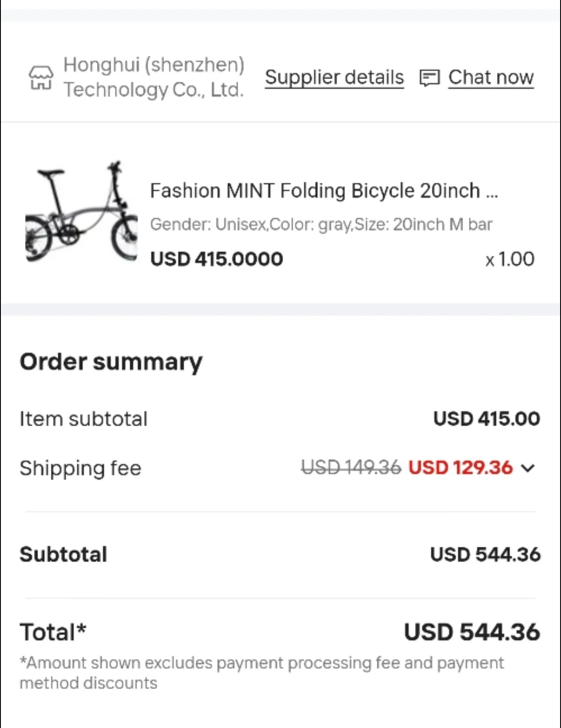Click the x 1.00 quantity label
561x728 pixels.
510,259
